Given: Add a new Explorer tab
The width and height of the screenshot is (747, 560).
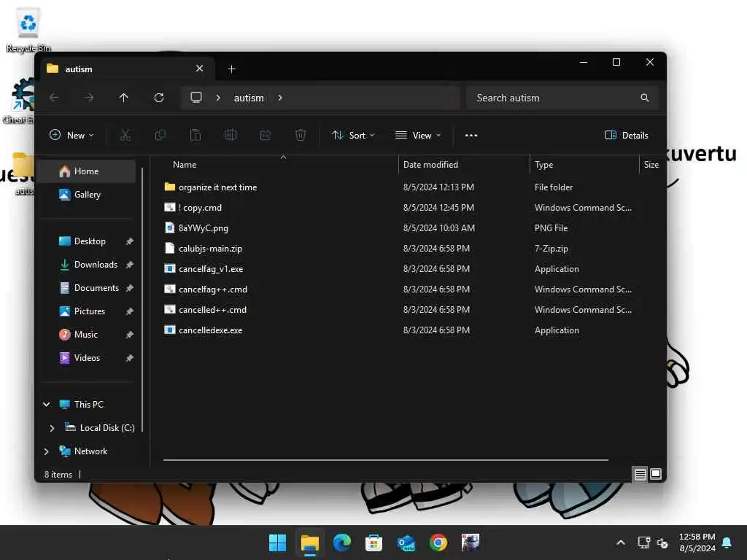Looking at the screenshot, I should click(231, 69).
